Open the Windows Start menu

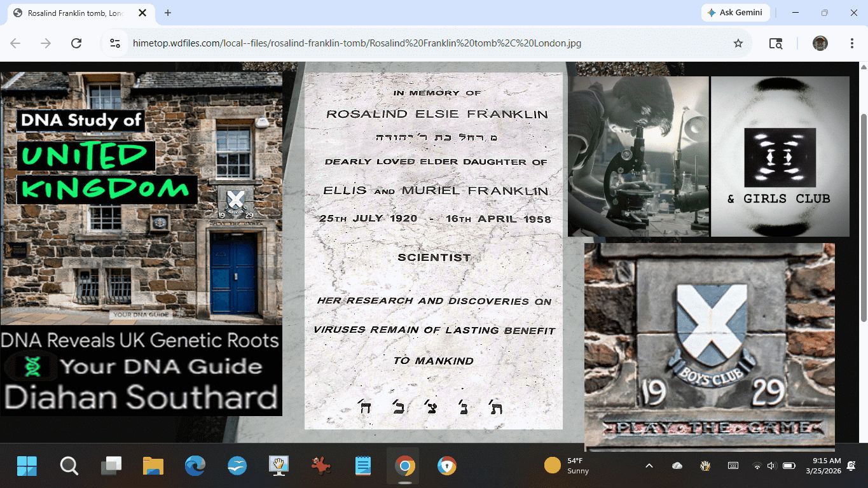point(27,466)
